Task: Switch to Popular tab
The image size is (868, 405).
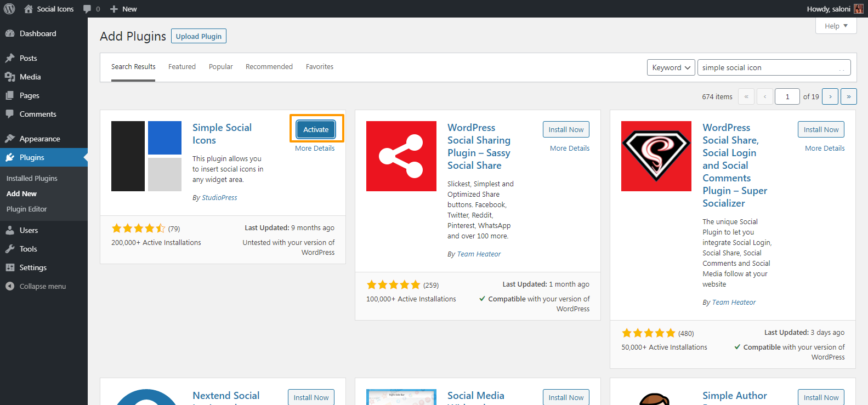Action: [221, 67]
